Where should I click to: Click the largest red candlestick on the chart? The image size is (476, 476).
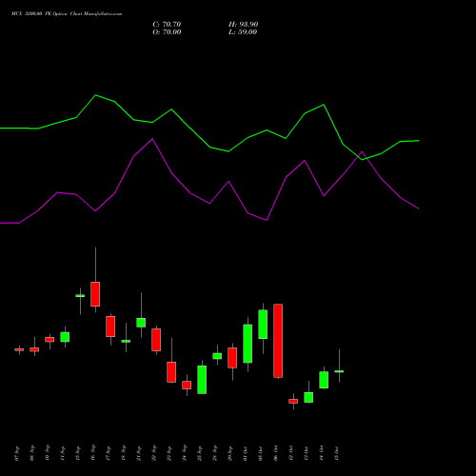click(x=278, y=341)
